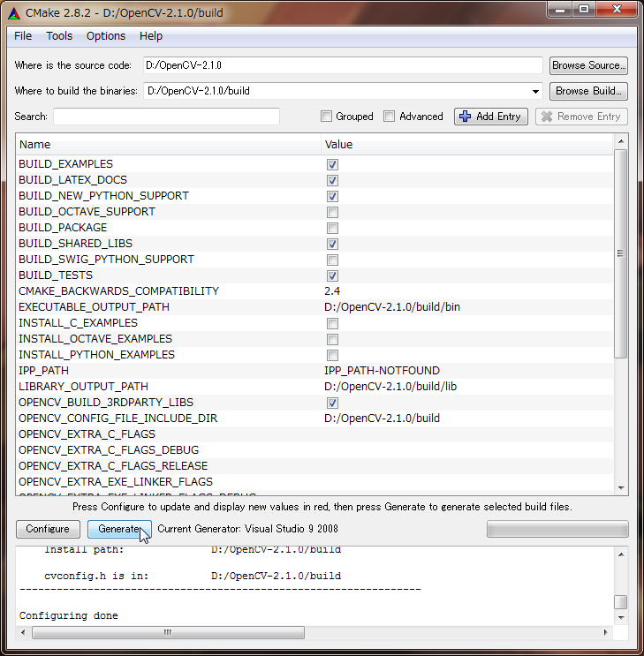644x656 pixels.
Task: Uncheck OPENCV_BUILD_3RDPARTY_LIBS checkbox
Action: pyautogui.click(x=332, y=403)
